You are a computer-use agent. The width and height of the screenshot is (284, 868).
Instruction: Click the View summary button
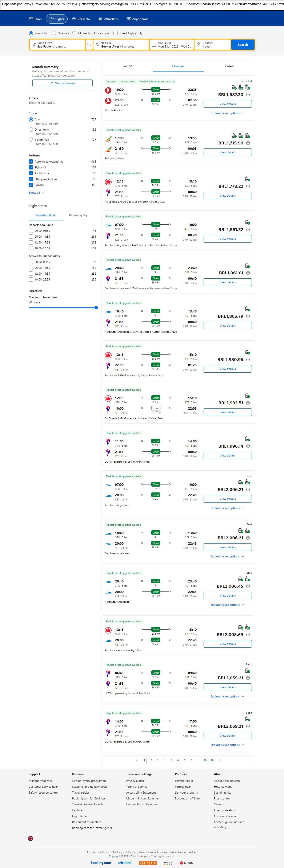pyautogui.click(x=62, y=83)
